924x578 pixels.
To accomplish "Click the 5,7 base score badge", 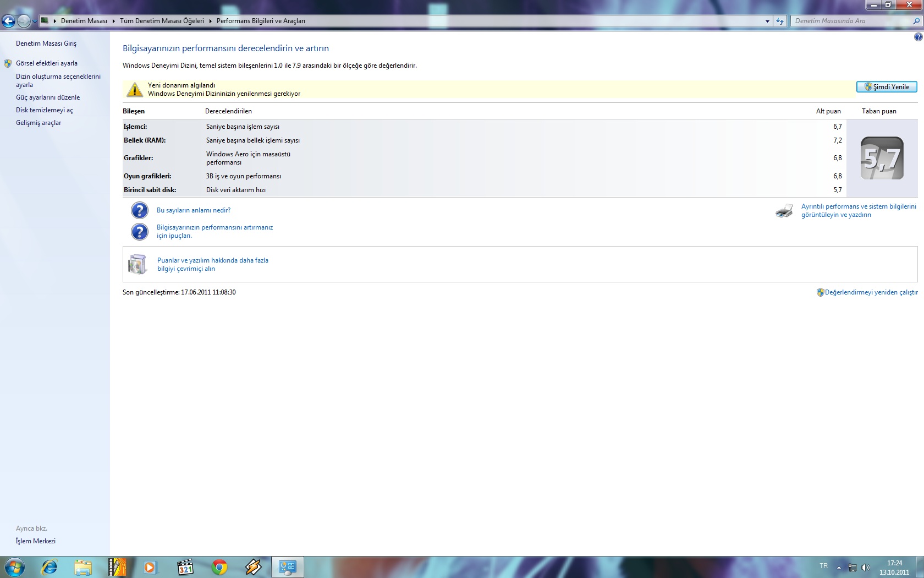I will click(882, 158).
